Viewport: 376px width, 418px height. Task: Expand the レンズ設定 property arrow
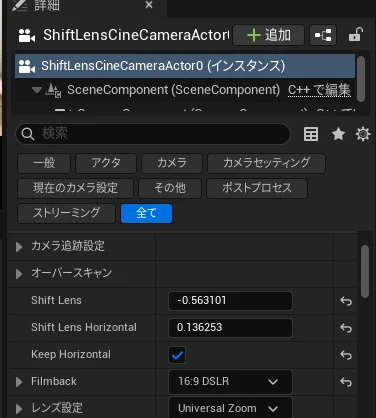click(x=19, y=409)
